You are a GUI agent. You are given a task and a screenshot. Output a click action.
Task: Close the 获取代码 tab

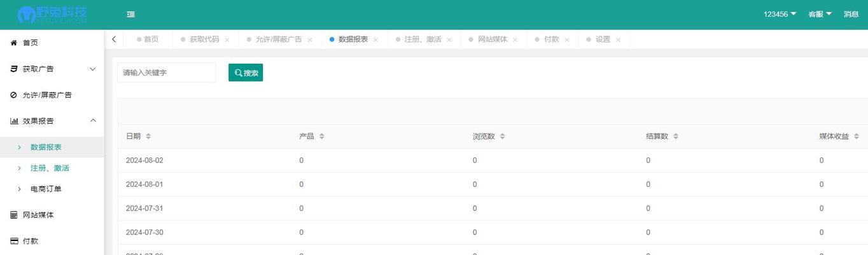tap(227, 40)
